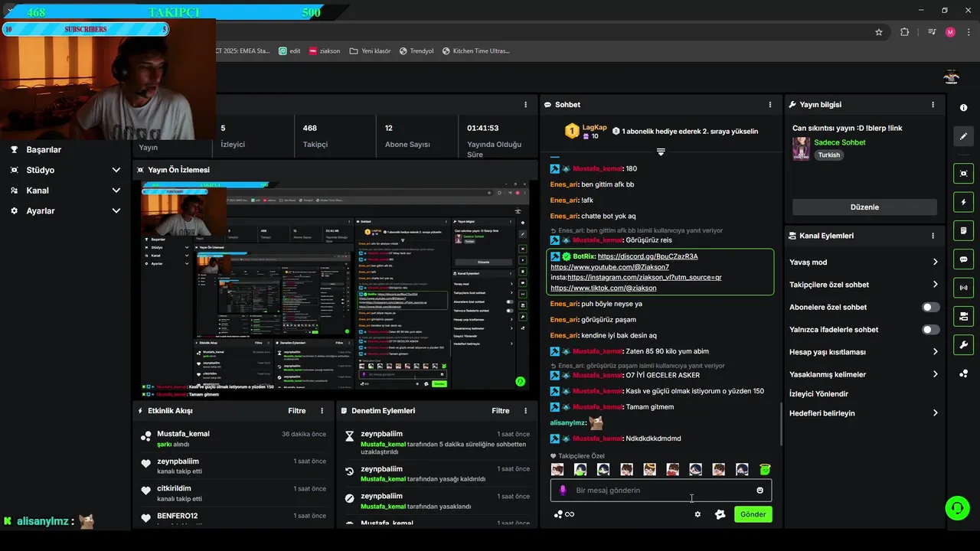The height and width of the screenshot is (551, 980).
Task: Open browser media controls icon
Action: [932, 32]
